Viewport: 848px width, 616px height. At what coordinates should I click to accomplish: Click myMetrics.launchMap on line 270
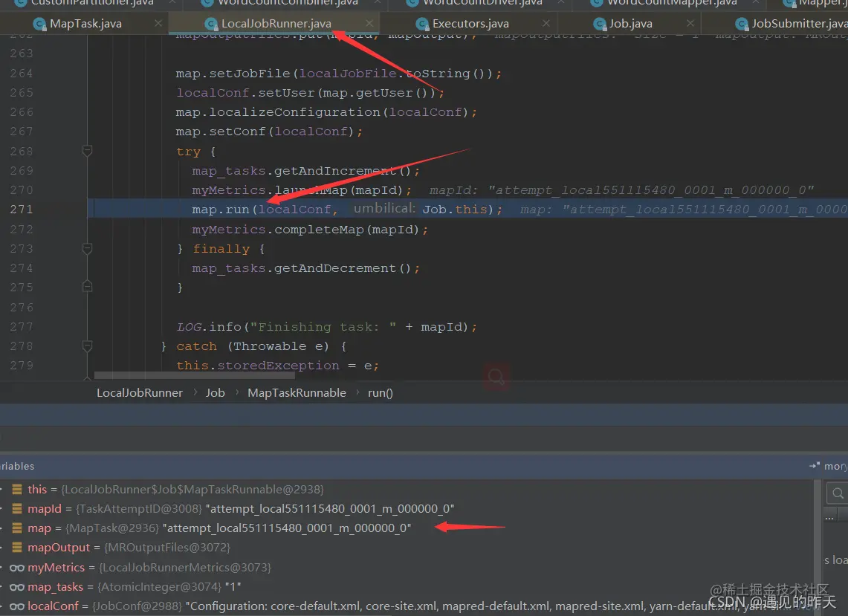coord(270,189)
